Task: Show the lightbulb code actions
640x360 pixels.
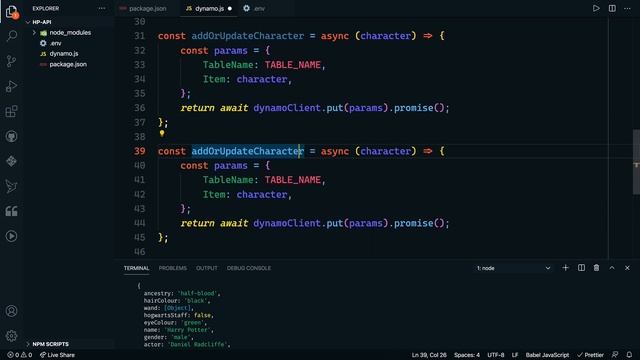Action: coord(162,133)
